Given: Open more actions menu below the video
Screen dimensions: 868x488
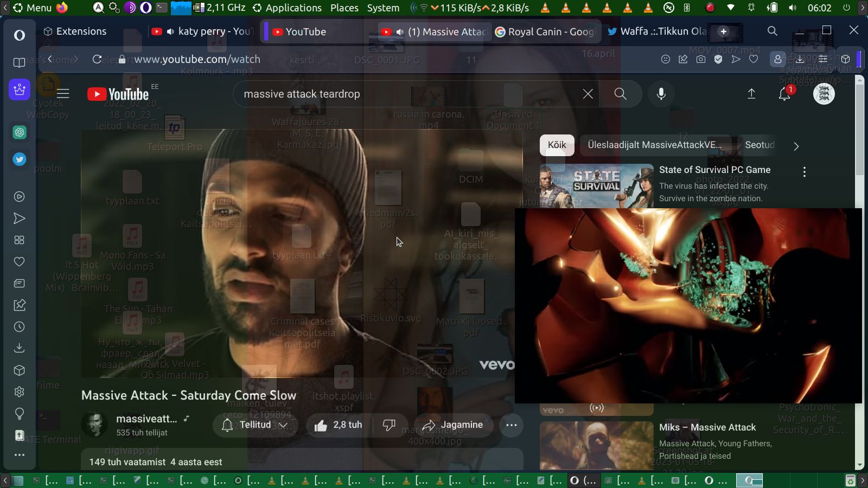Looking at the screenshot, I should tap(512, 425).
